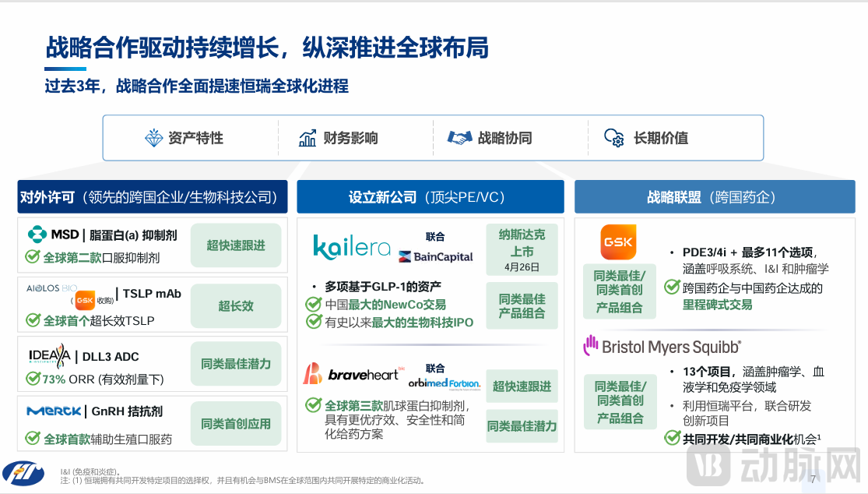The image size is (868, 494).
Task: Click text 多项基于GLP-1的资产
Action: pyautogui.click(x=382, y=286)
